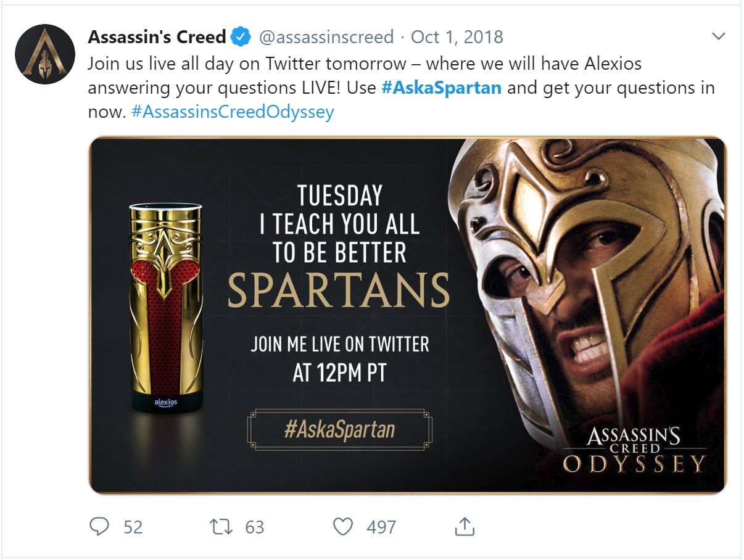Click the framed #AskaSpartan box inside the image

click(339, 429)
